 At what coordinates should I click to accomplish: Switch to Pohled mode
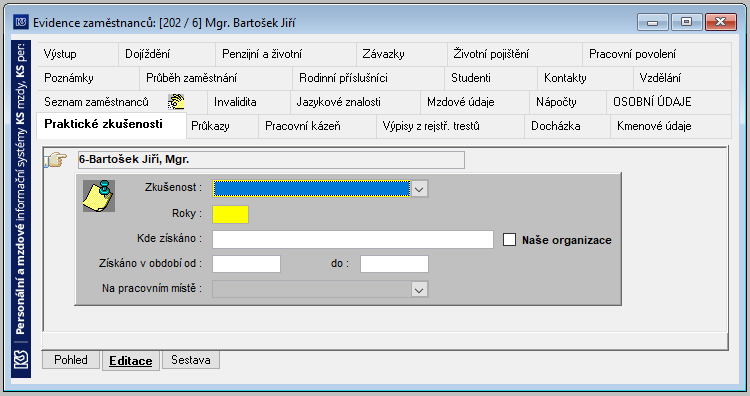[71, 360]
